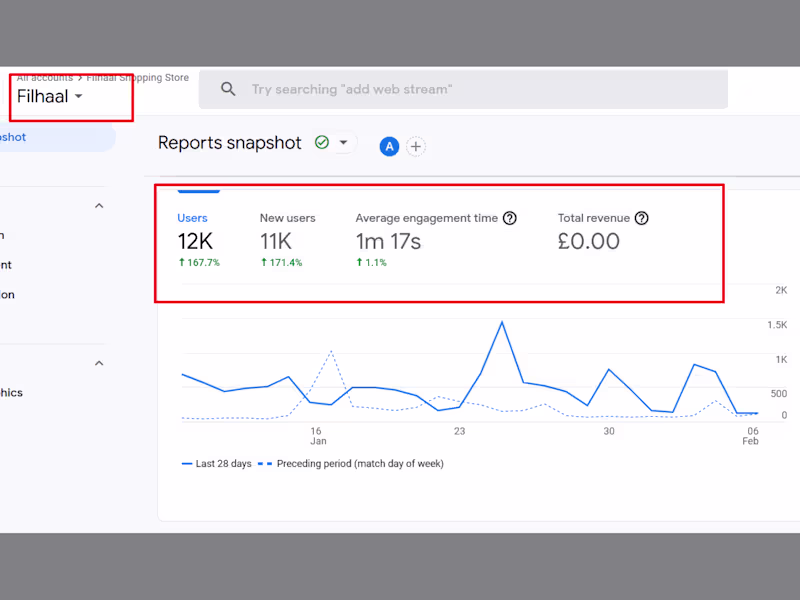800x600 pixels.
Task: Collapse the lower sidebar section chevron
Action: 99,363
